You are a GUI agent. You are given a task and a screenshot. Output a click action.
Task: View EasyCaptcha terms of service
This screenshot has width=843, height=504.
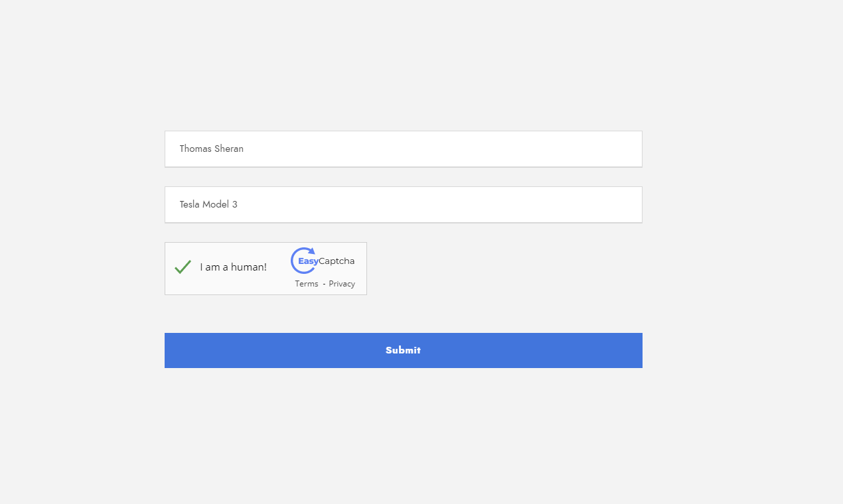pos(307,284)
